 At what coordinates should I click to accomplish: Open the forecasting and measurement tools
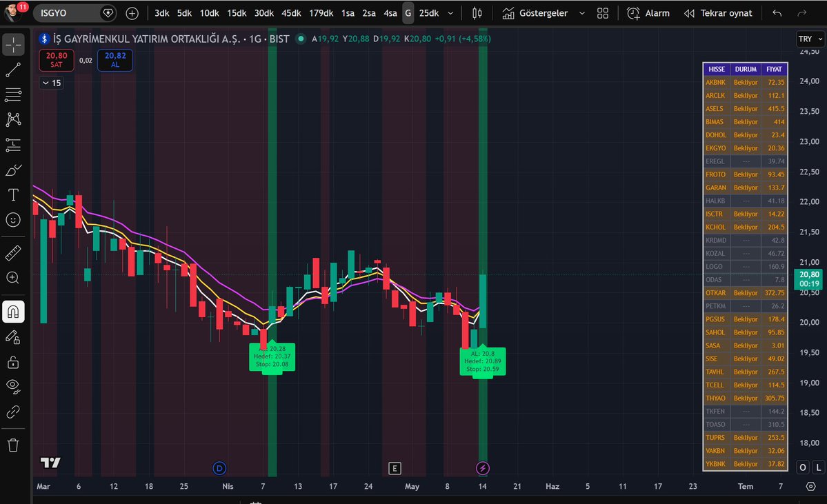13,145
